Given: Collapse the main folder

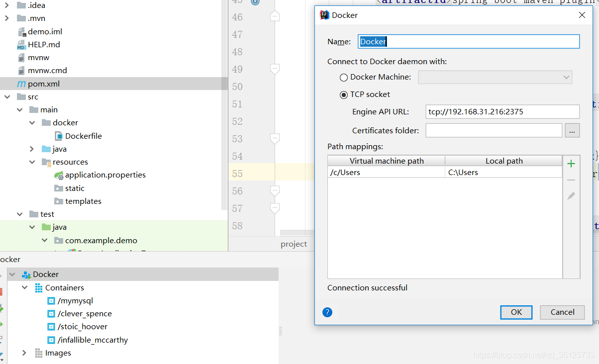Looking at the screenshot, I should tap(20, 110).
